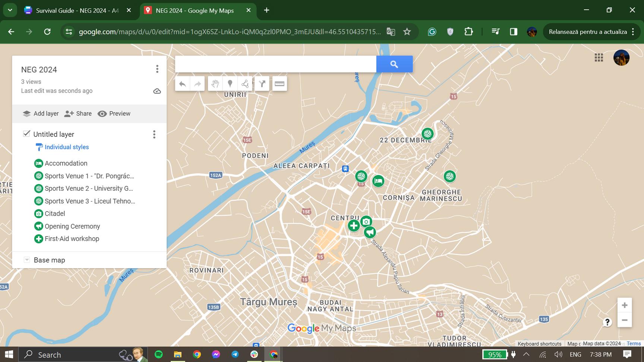Screen dimensions: 644x362
Task: Click the browser address bar
Action: coord(230,32)
